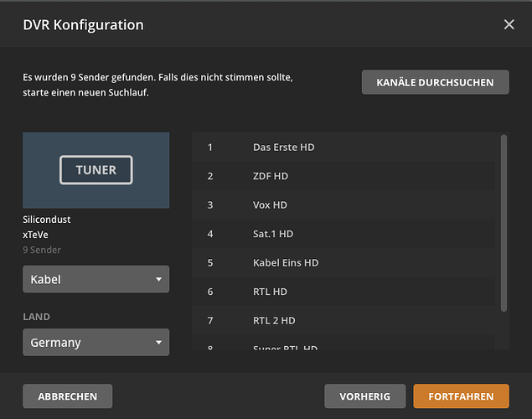Image resolution: width=532 pixels, height=419 pixels.
Task: Select channel Kabel Eins HD
Action: tap(286, 263)
